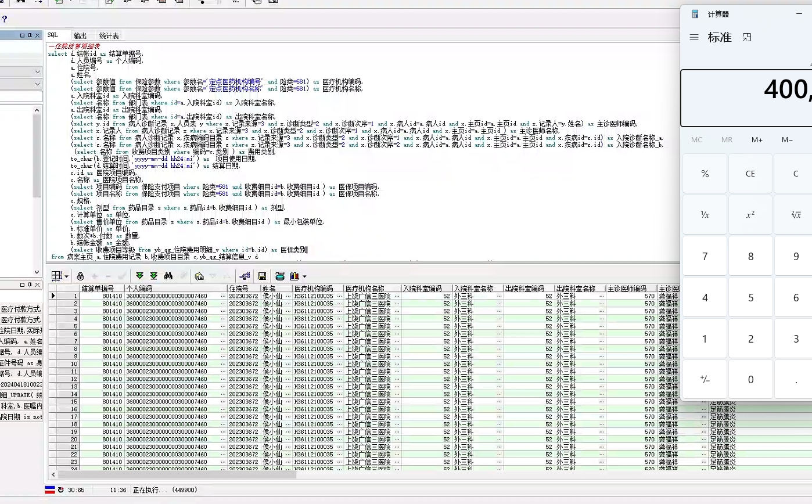Image resolution: width=812 pixels, height=504 pixels.
Task: Click the 入院科室名称 column header
Action: (x=477, y=288)
